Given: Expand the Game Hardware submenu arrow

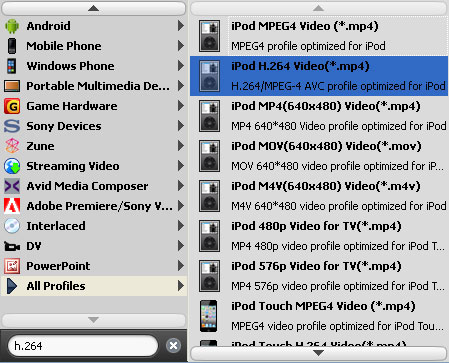Looking at the screenshot, I should point(181,106).
